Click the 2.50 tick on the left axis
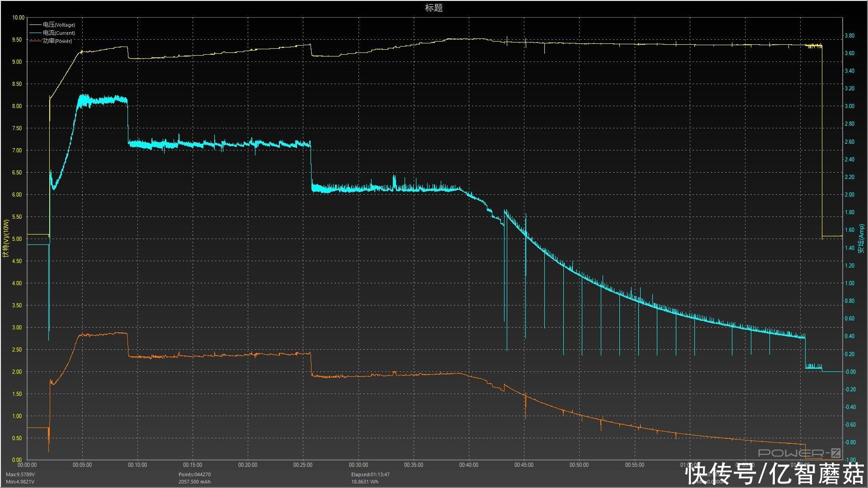The width and height of the screenshot is (868, 488). pyautogui.click(x=17, y=350)
